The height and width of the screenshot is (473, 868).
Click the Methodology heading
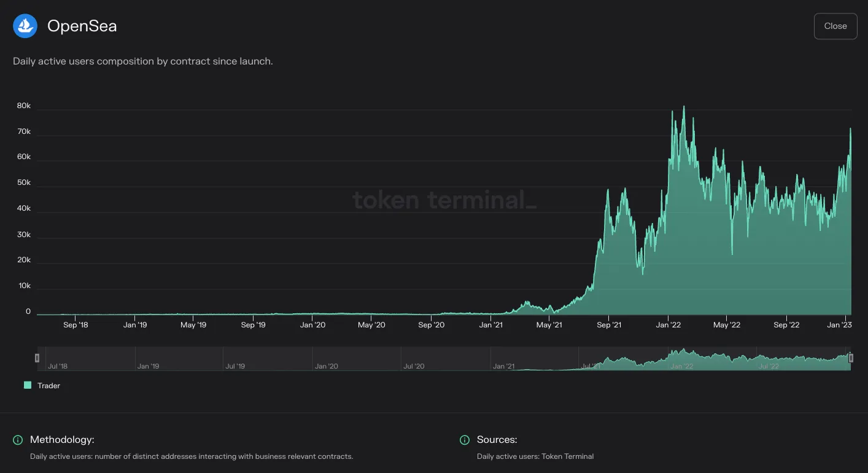pos(62,440)
